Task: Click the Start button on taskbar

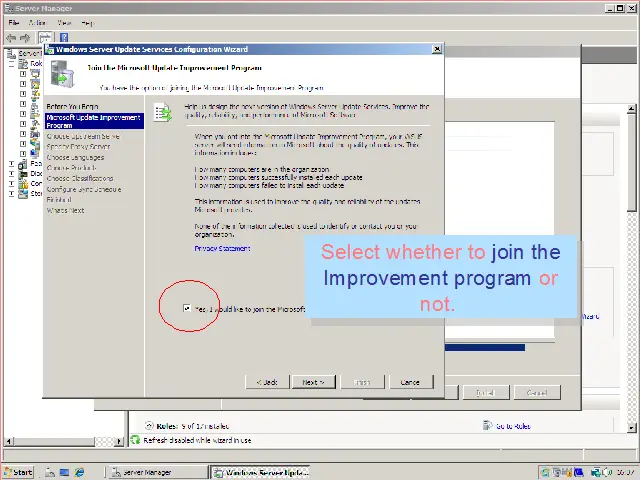Action: point(18,472)
